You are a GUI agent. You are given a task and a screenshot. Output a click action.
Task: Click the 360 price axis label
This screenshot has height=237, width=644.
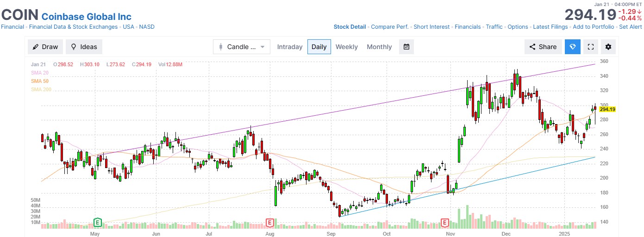(604, 62)
